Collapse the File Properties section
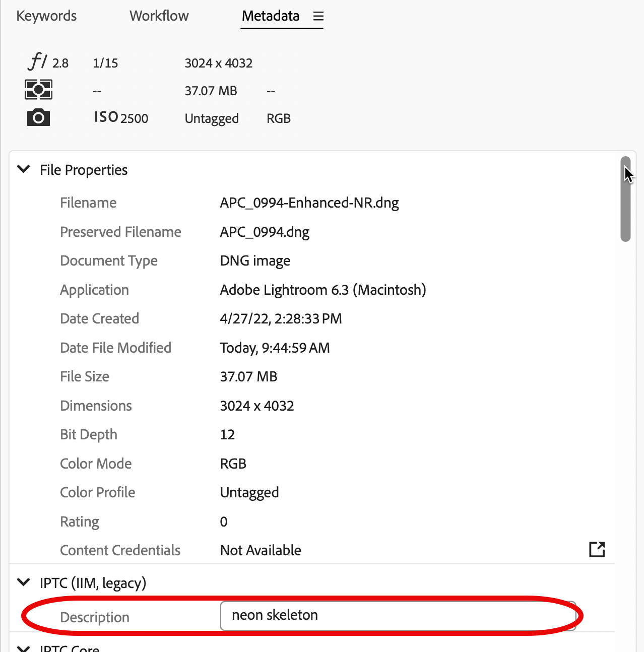The height and width of the screenshot is (652, 644). 23,169
